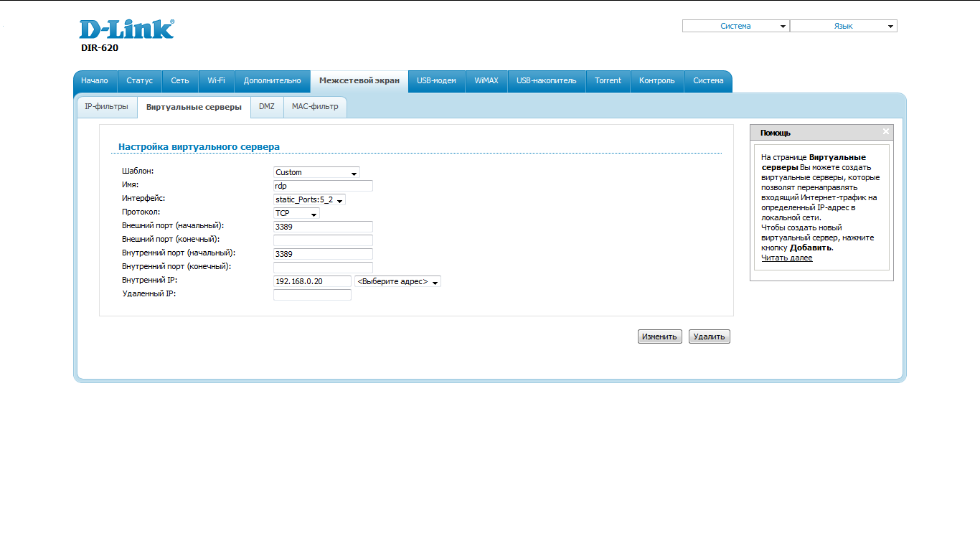Expand the Шаблон Custom dropdown
The image size is (980, 551).
(316, 172)
